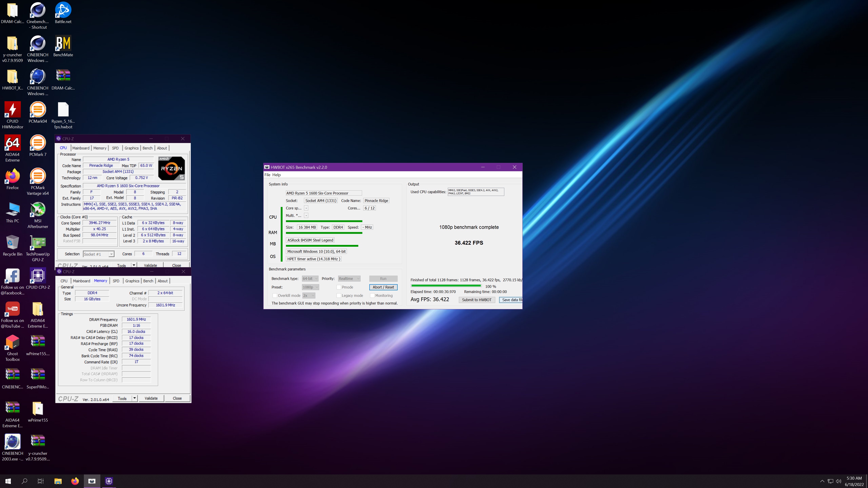Launch CPUID HWMonitor from desktop
Image resolution: width=868 pixels, height=488 pixels.
[x=12, y=115]
